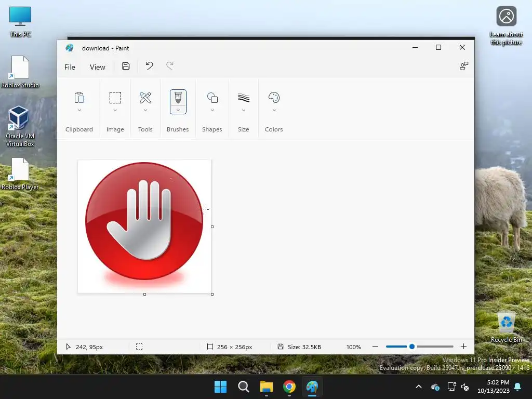Click the Colors palette icon

pos(274,98)
